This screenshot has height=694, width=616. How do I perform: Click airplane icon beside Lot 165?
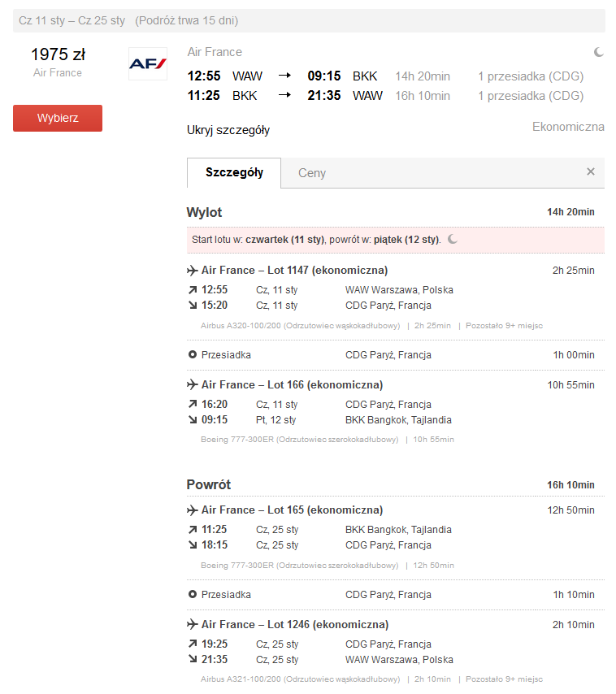[x=192, y=510]
